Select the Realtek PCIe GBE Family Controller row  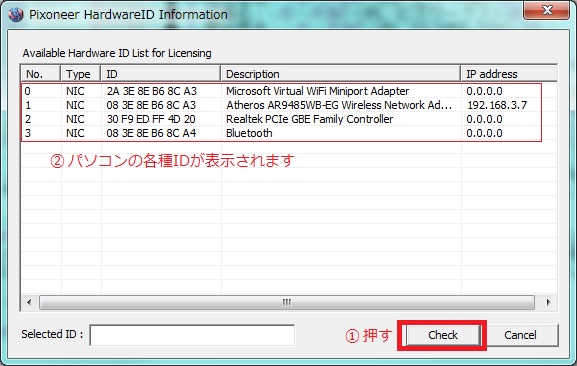tap(289, 119)
